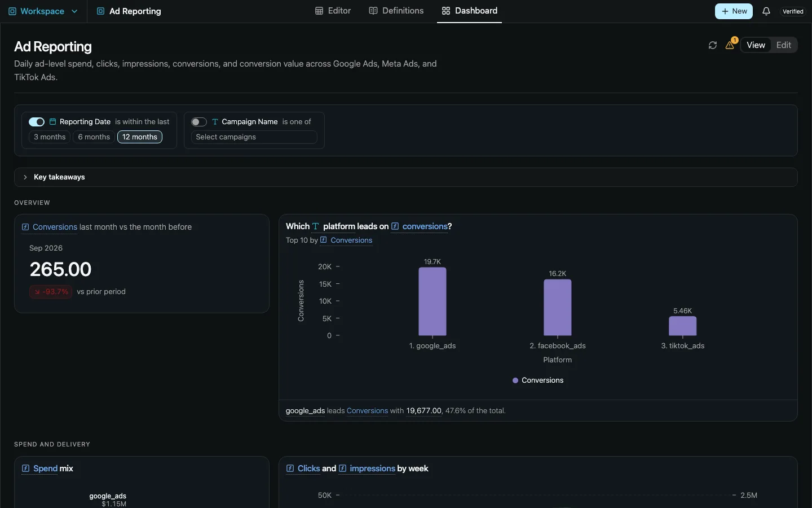Open the impressions link in weekly chart
This screenshot has height=508, width=812.
coord(372,468)
